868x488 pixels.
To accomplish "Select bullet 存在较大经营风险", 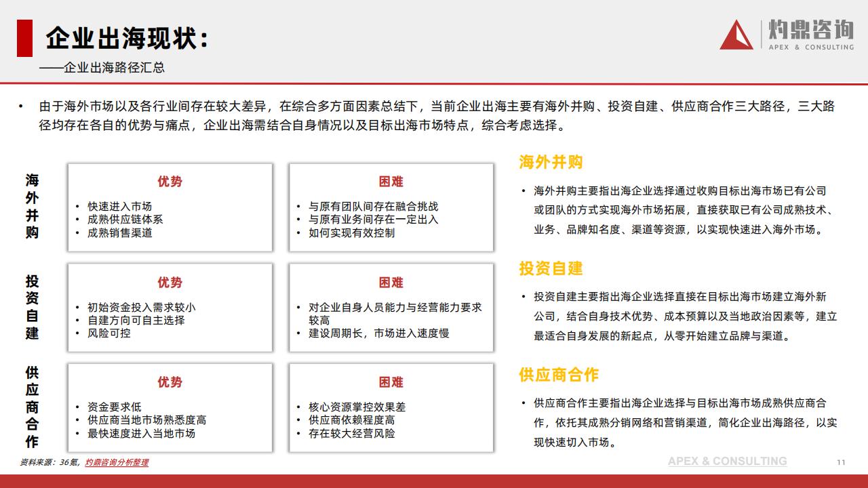I will tap(351, 433).
